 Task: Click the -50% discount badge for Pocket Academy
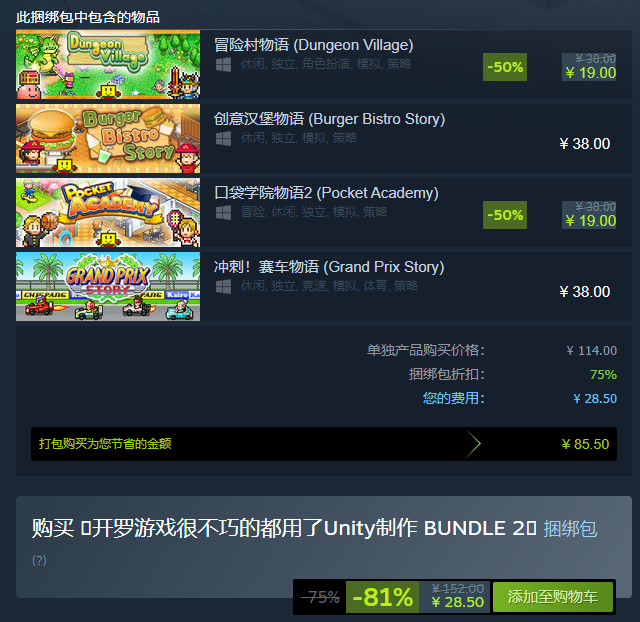[x=505, y=215]
